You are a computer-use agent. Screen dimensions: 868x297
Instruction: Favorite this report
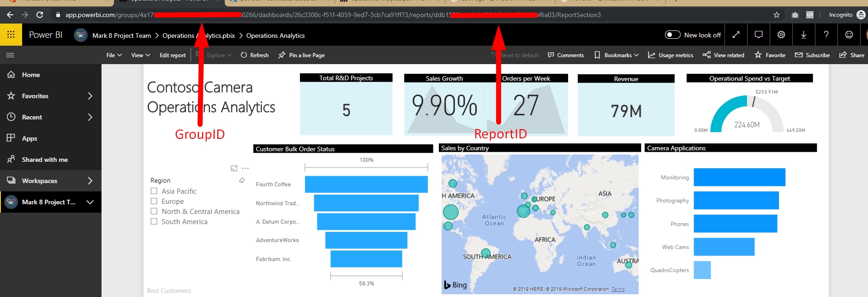770,55
